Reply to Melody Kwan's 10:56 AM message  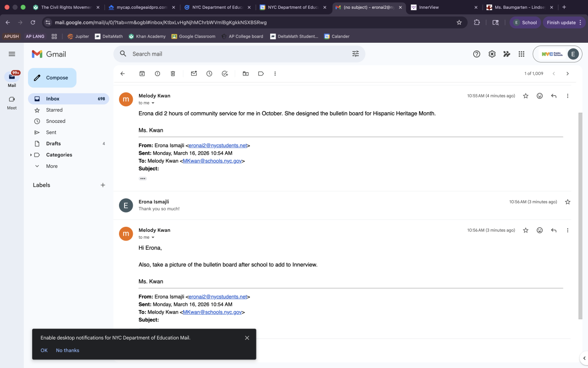click(x=554, y=230)
